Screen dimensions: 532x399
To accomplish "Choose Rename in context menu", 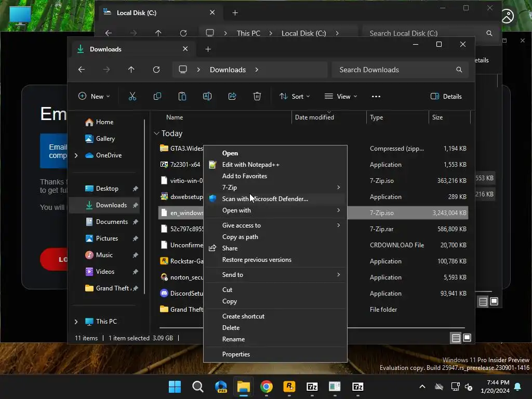I will click(275, 339).
